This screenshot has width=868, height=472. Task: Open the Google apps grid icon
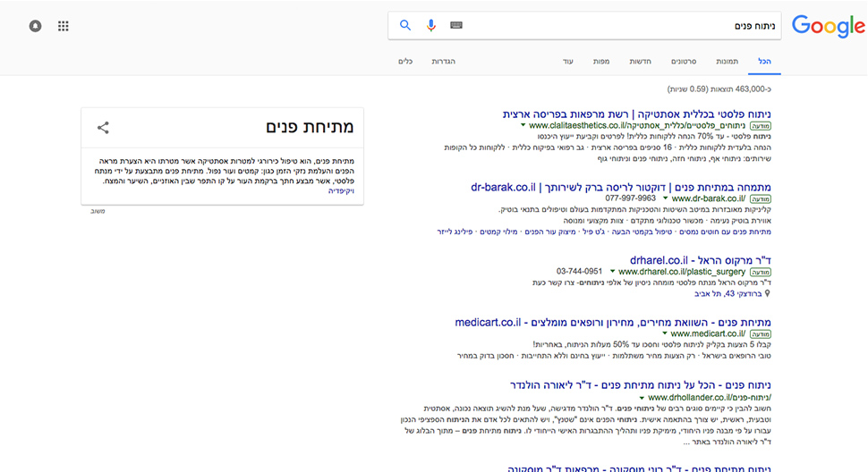pos(64,26)
